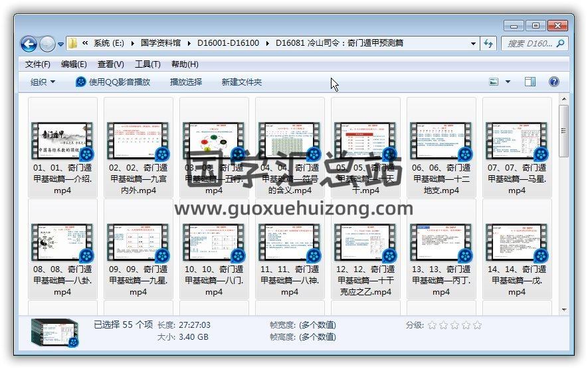Select video 02、奇门遁甲基础篇—九宫内外.mp4

(x=138, y=147)
